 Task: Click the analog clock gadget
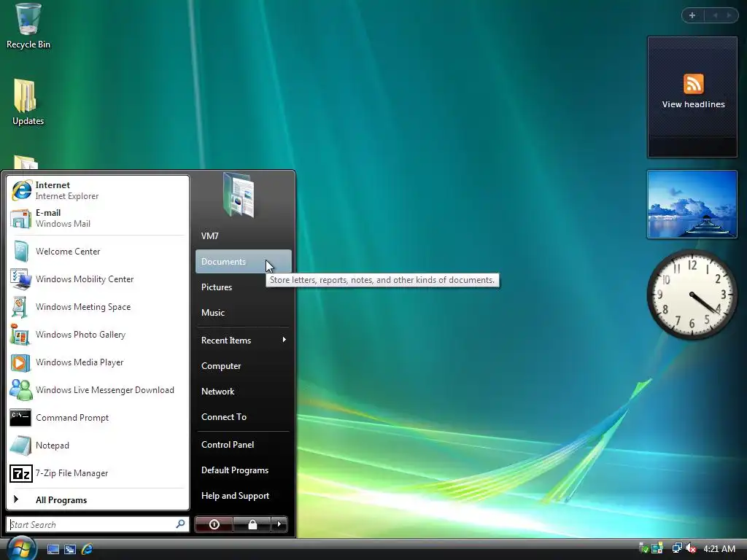tap(692, 295)
